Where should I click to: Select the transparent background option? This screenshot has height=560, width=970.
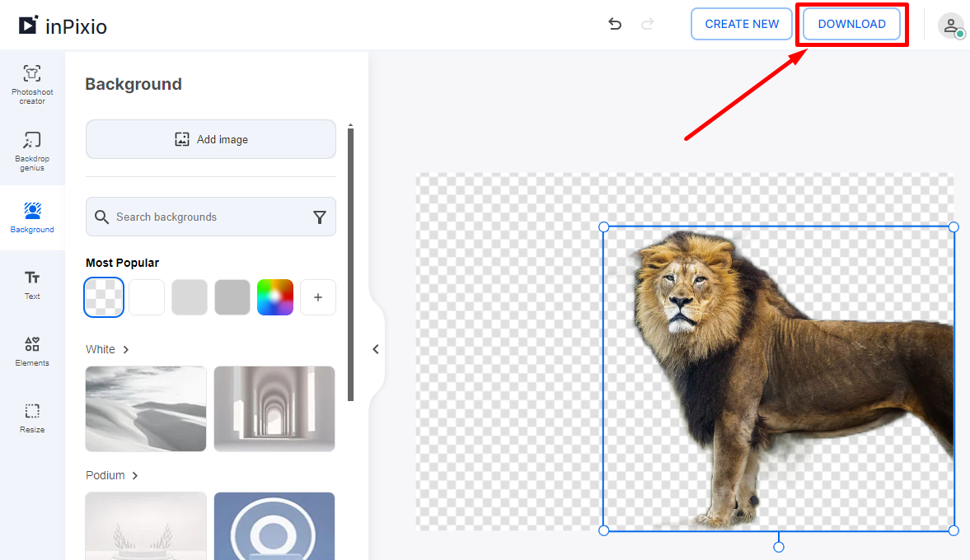(103, 296)
